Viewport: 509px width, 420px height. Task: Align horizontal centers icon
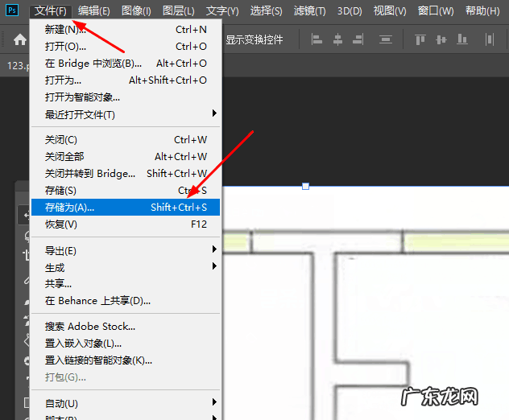coord(337,39)
